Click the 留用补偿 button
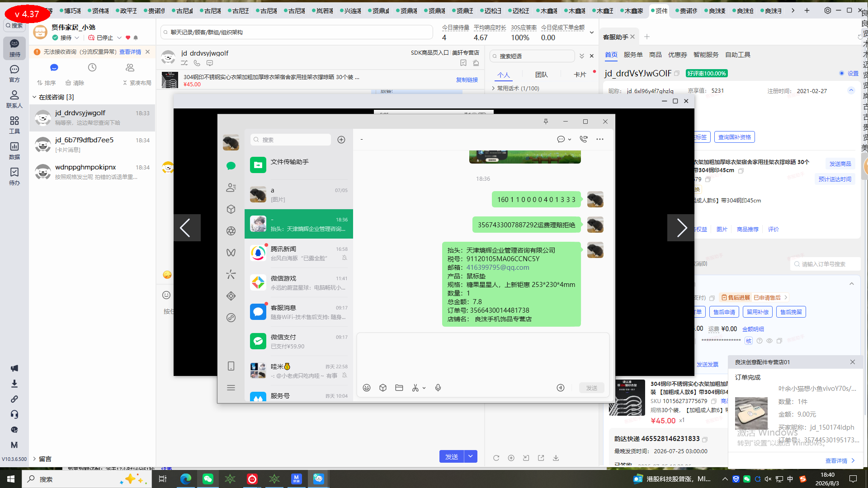868x488 pixels. (758, 312)
